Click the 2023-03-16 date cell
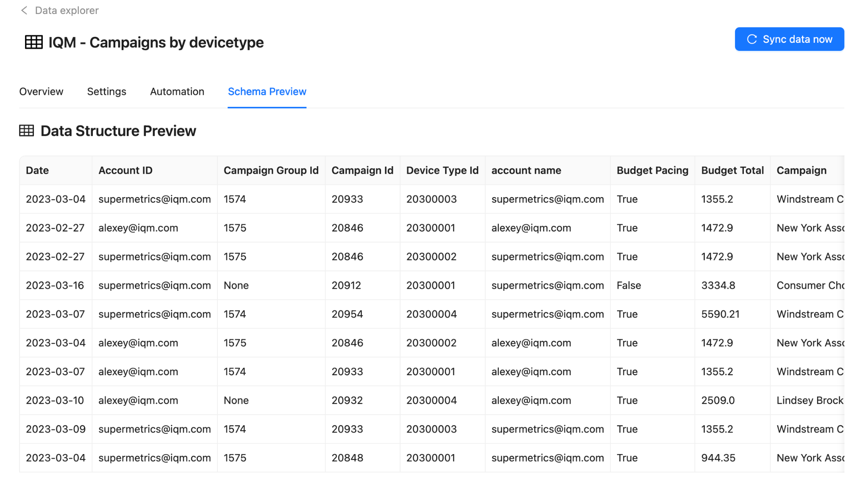Viewport: 868px width, 502px height. [55, 285]
